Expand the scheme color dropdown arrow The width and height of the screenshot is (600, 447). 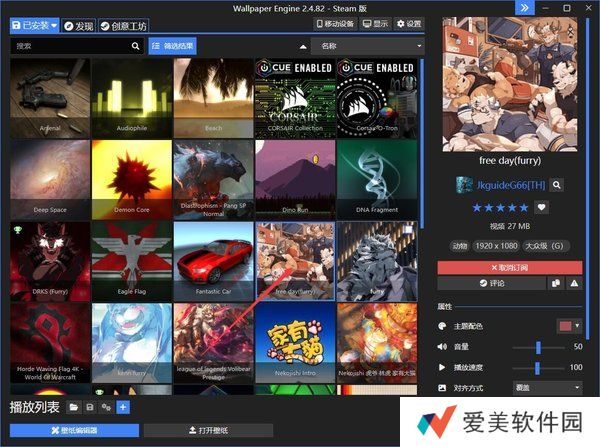pyautogui.click(x=577, y=326)
